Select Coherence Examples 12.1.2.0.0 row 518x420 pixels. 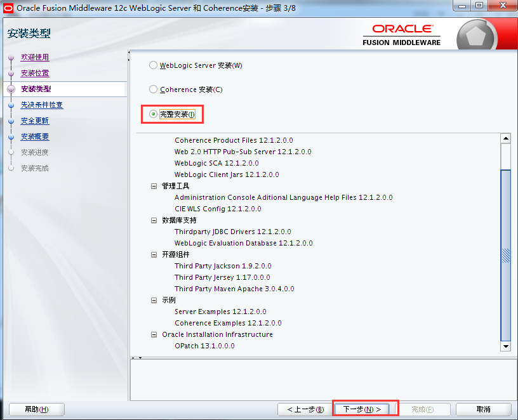(229, 324)
